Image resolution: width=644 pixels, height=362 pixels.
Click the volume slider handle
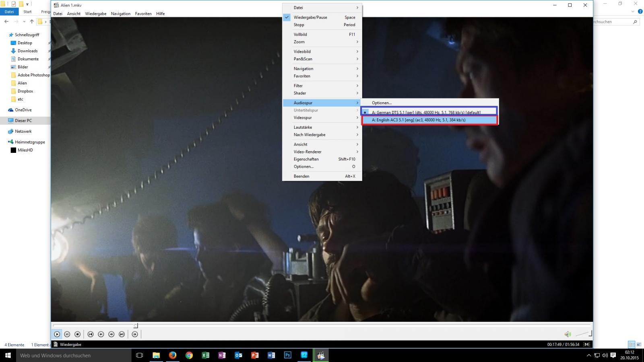[590, 333]
